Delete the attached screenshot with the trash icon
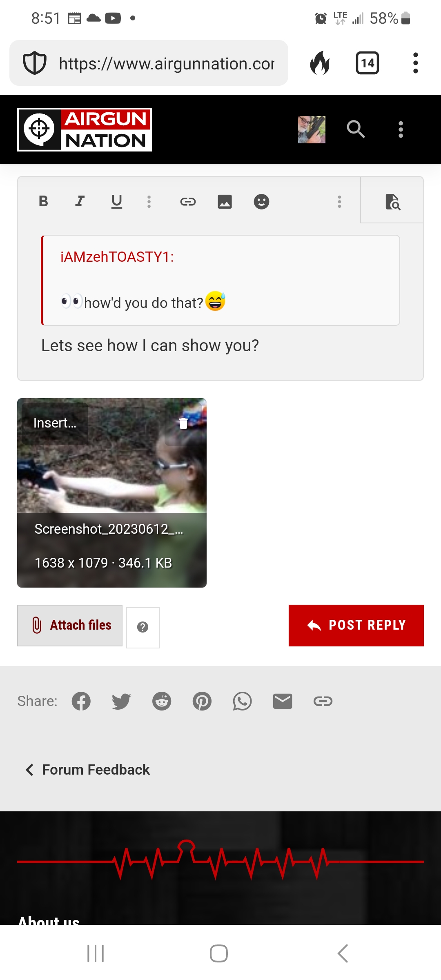 coord(183,423)
